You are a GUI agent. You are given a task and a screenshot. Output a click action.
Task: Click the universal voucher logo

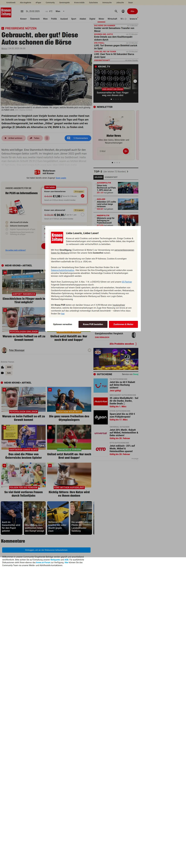pyautogui.click(x=101, y=433)
